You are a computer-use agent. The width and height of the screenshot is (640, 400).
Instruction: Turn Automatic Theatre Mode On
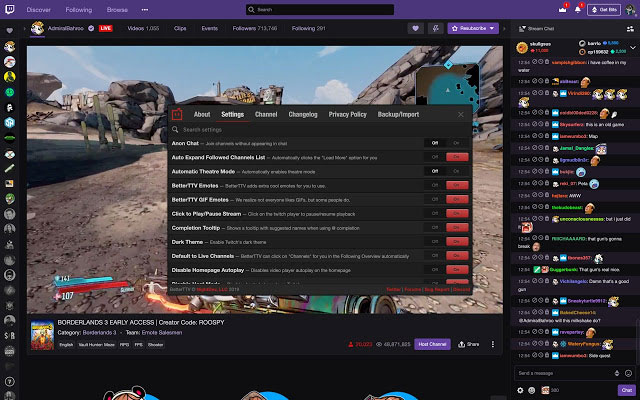[456, 171]
